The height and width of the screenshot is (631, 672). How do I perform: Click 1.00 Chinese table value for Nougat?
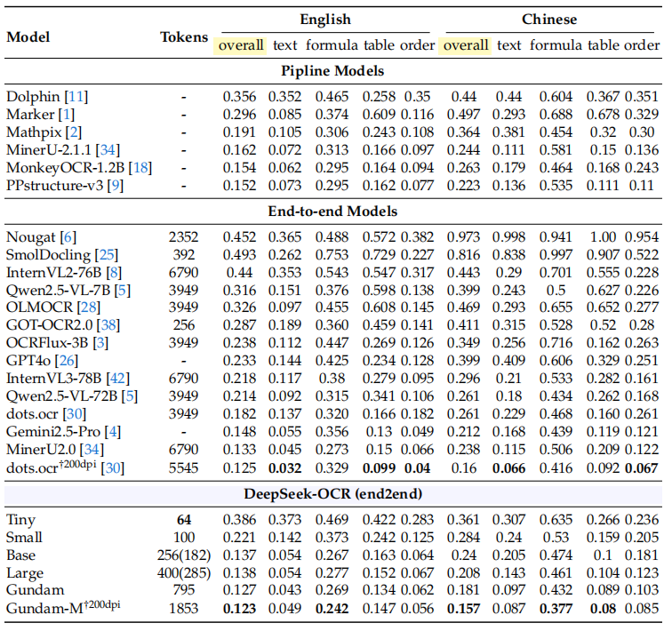pyautogui.click(x=603, y=237)
